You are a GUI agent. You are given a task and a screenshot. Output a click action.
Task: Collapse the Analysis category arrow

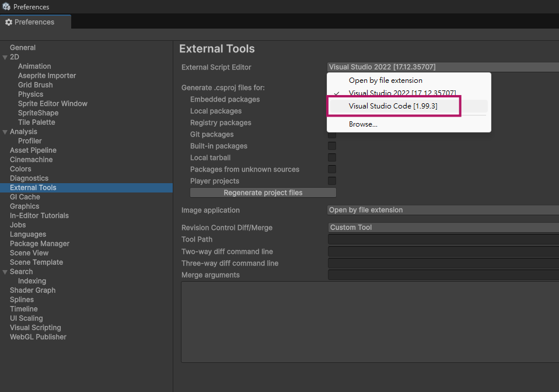click(x=5, y=132)
